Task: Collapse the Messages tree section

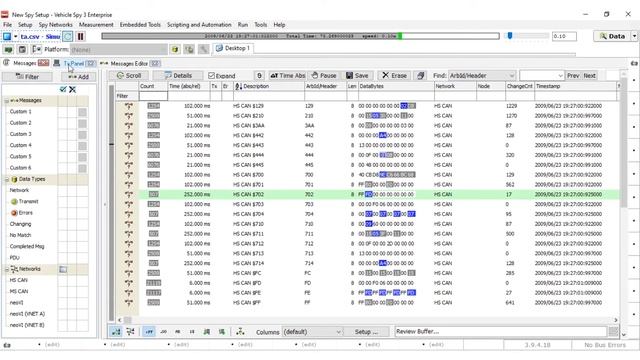Action: point(7,100)
